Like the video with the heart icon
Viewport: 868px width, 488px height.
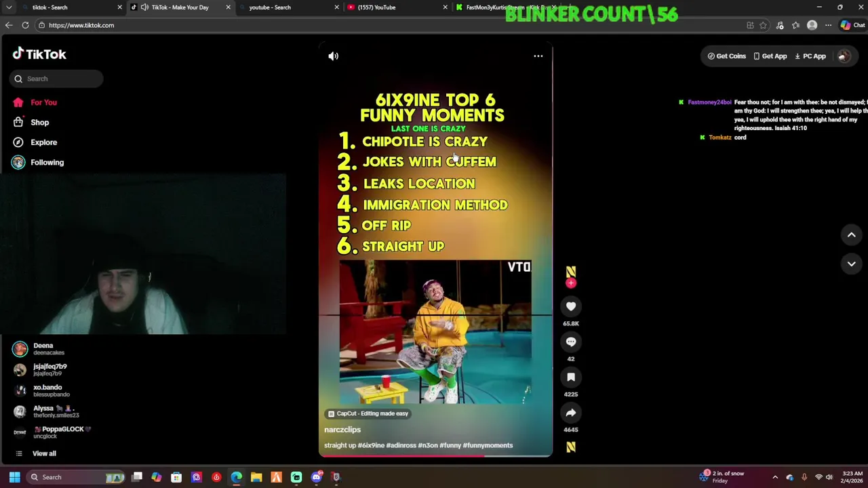(x=571, y=306)
